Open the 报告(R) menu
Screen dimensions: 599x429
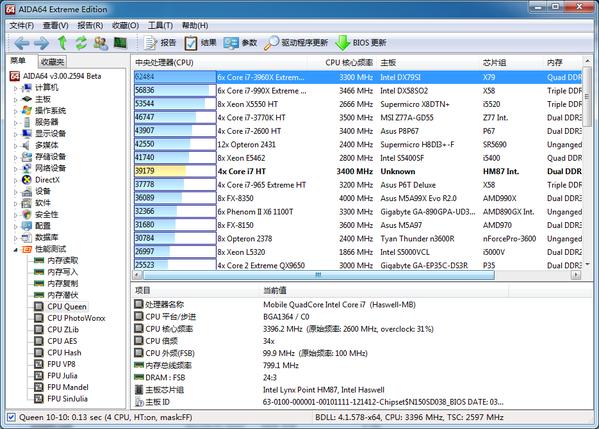(x=90, y=26)
